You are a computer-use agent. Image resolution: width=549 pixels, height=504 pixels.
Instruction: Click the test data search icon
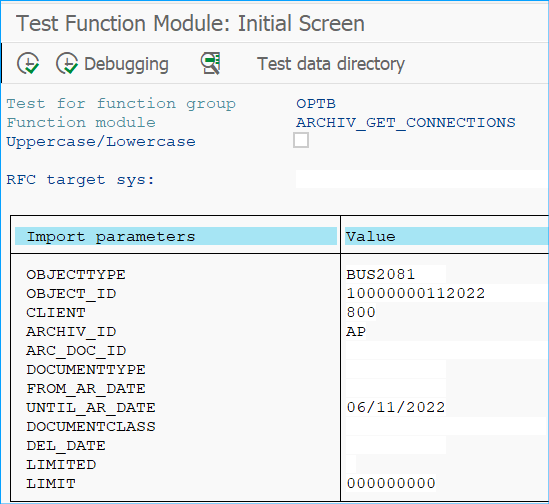click(210, 63)
